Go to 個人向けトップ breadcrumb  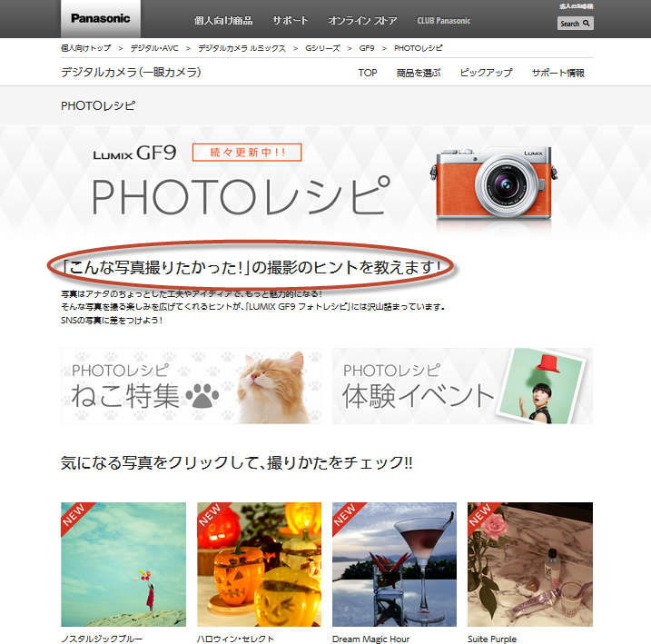[x=86, y=48]
